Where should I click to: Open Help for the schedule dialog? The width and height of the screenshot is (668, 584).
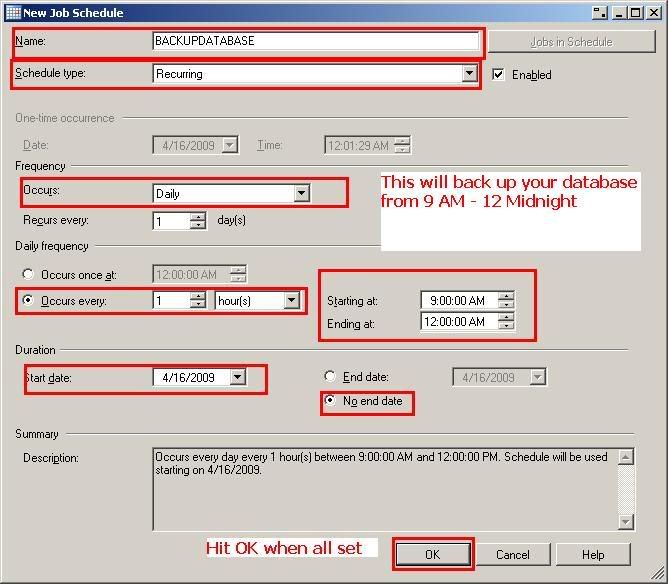[593, 554]
